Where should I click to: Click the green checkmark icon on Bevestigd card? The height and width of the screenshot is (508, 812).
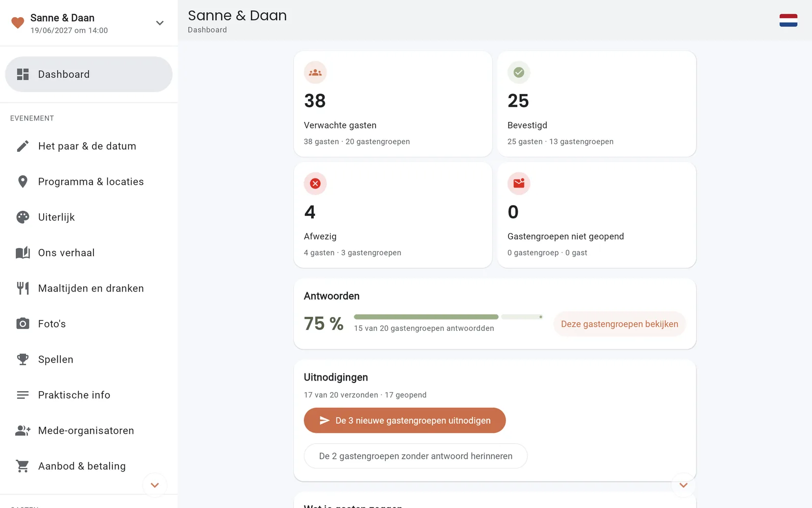(519, 73)
